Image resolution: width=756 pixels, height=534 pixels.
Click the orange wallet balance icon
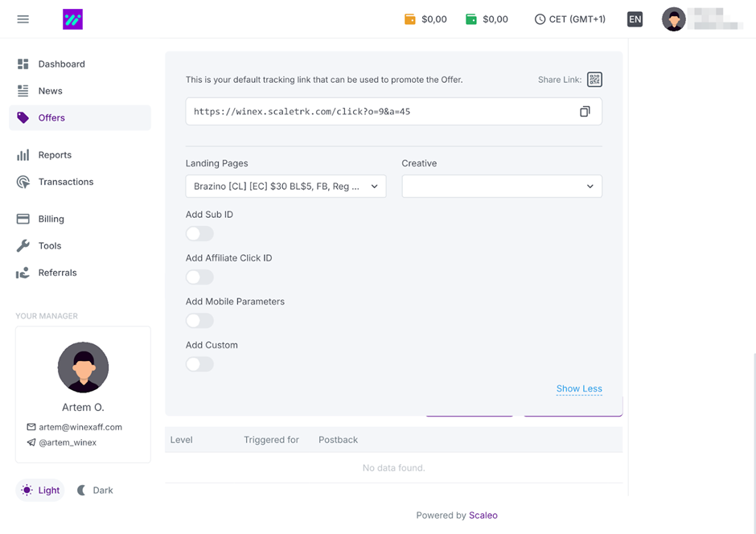(x=410, y=19)
